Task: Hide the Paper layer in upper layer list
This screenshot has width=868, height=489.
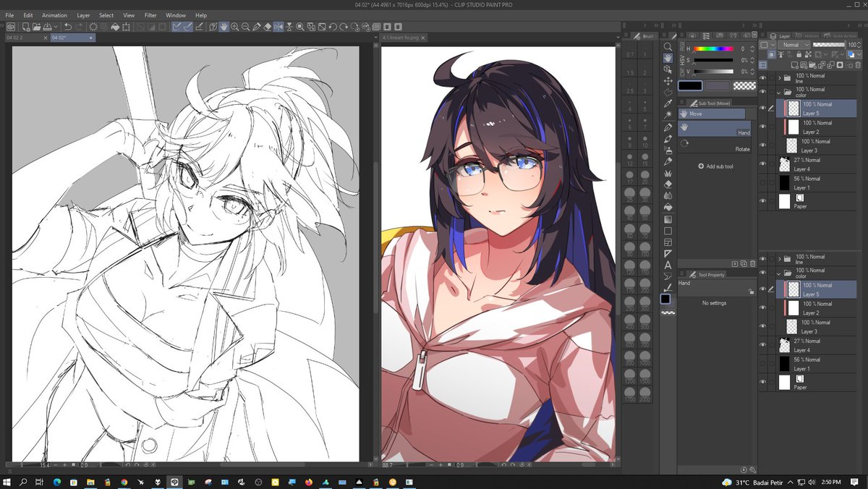Action: pyautogui.click(x=762, y=201)
